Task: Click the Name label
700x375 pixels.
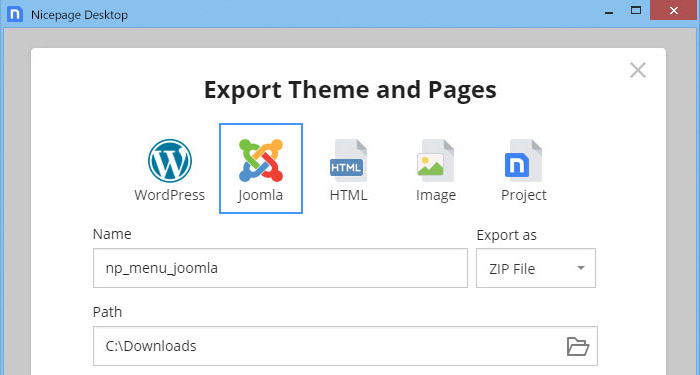Action: pyautogui.click(x=112, y=234)
